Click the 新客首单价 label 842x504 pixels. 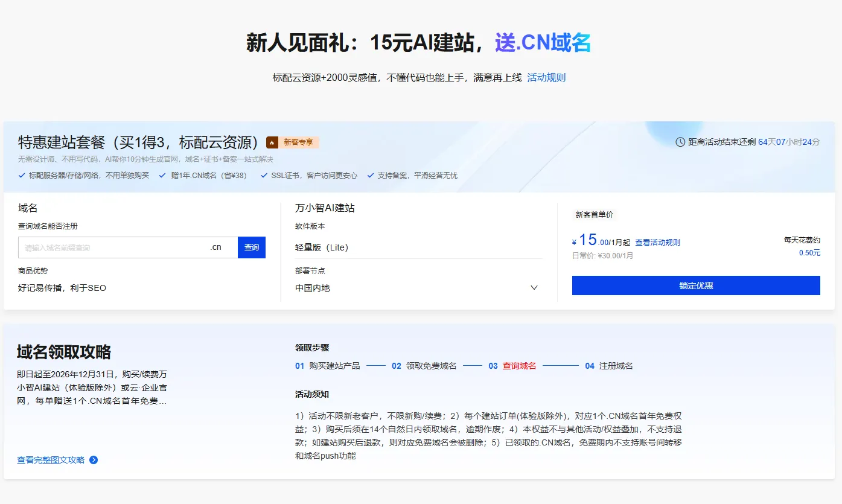[x=594, y=214]
